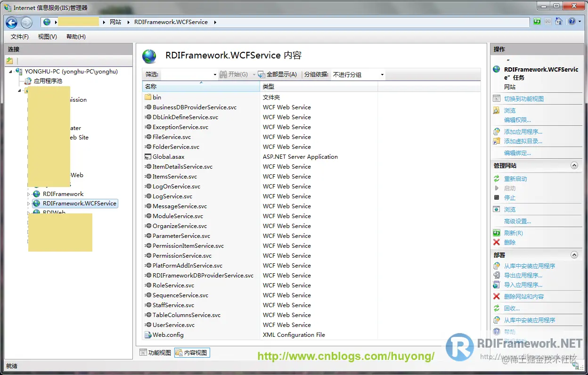The image size is (588, 375).
Task: Select RDIFrameworkDBProviderService.svc in the list
Action: point(203,276)
